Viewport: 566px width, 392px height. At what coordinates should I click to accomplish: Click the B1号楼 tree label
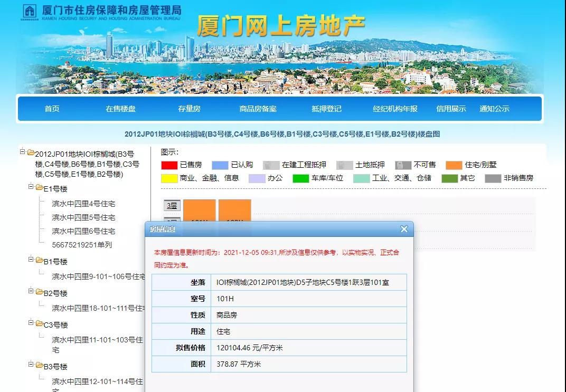tap(55, 262)
